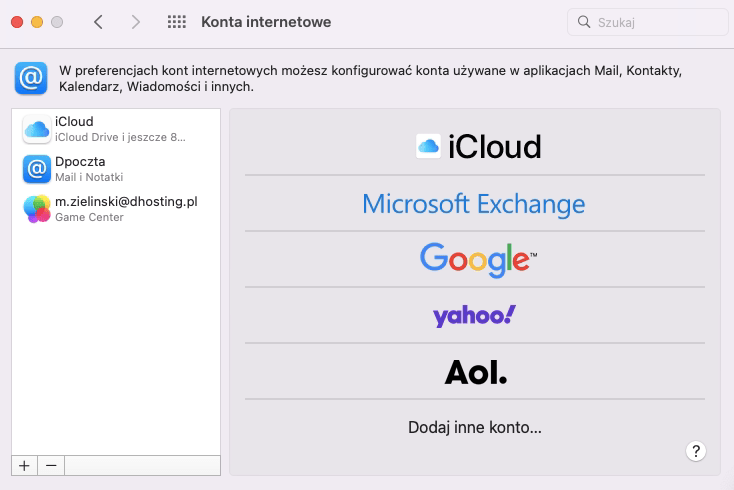The image size is (734, 490).
Task: Open help with the question mark button
Action: pos(696,451)
